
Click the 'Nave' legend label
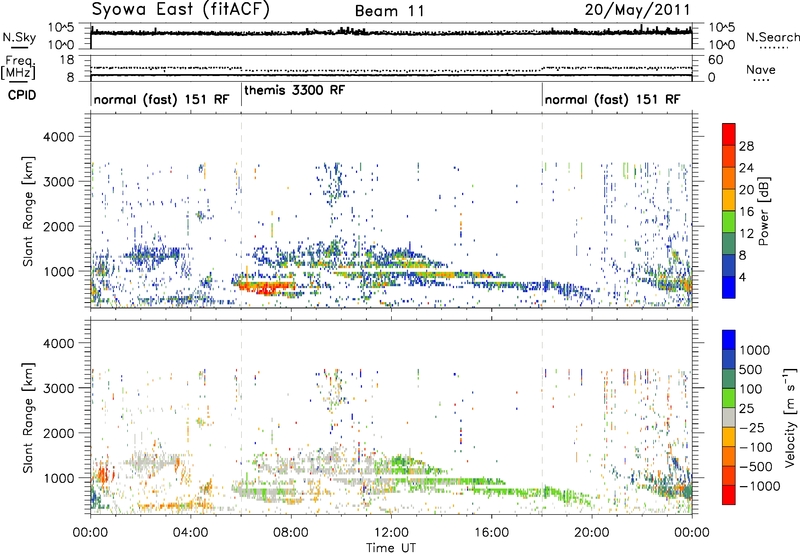pyautogui.click(x=761, y=69)
